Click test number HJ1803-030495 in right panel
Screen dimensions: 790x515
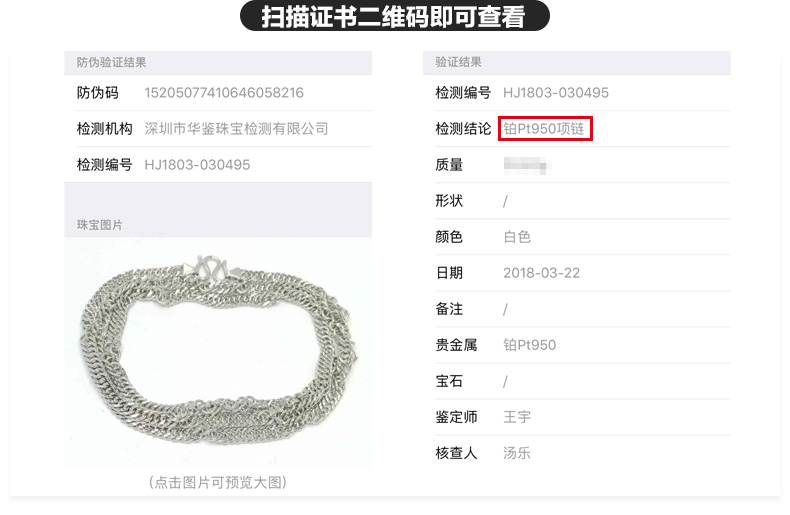[556, 93]
